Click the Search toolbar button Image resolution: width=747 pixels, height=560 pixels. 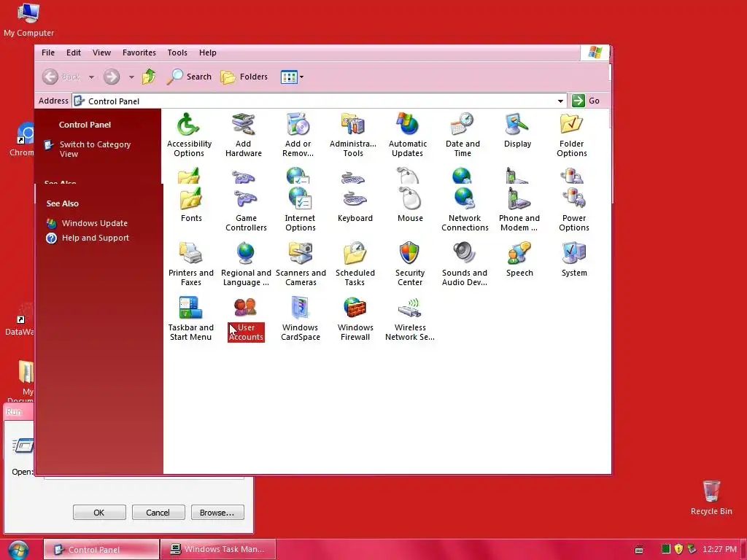189,77
